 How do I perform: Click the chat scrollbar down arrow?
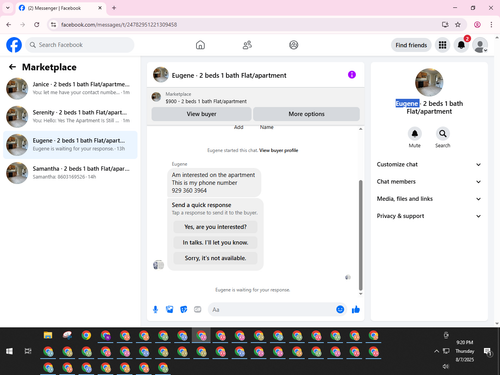[x=360, y=294]
